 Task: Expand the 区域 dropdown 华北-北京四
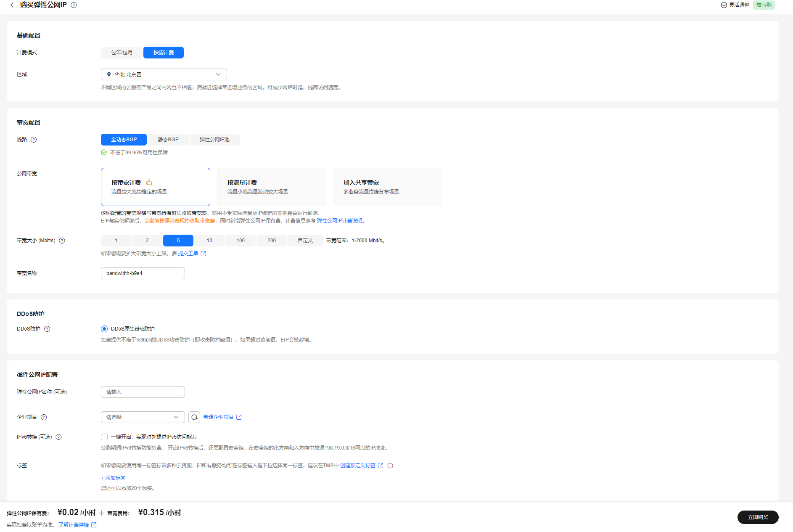164,74
